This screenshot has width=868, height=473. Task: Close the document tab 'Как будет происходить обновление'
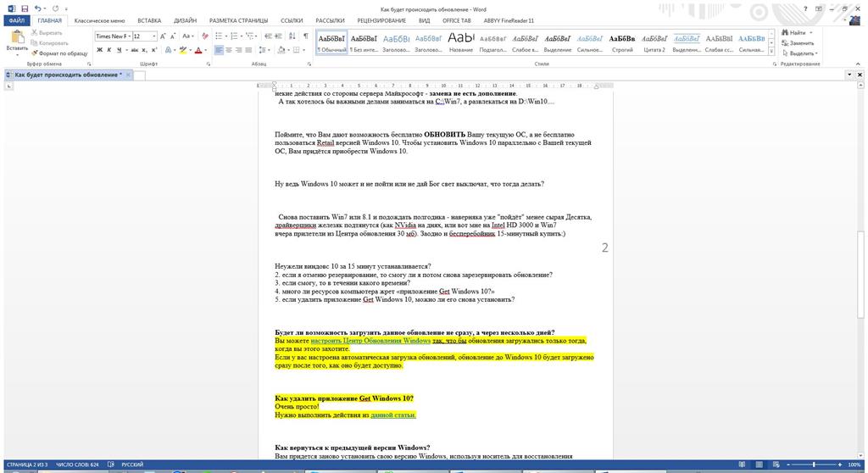click(x=128, y=75)
